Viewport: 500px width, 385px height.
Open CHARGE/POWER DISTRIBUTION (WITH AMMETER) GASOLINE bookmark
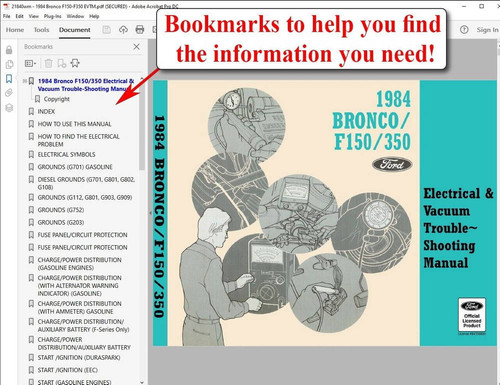pos(79,307)
